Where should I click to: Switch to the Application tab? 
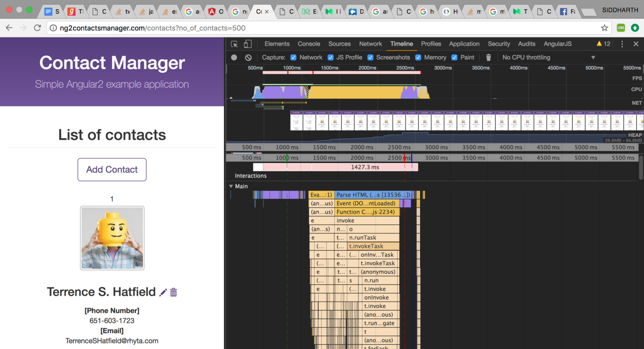click(464, 44)
